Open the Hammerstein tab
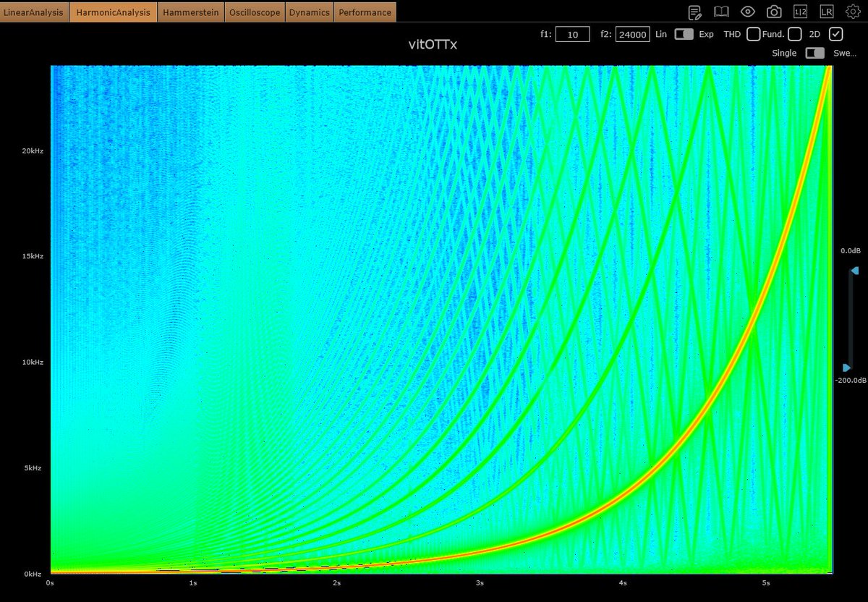This screenshot has width=868, height=602. [x=192, y=12]
